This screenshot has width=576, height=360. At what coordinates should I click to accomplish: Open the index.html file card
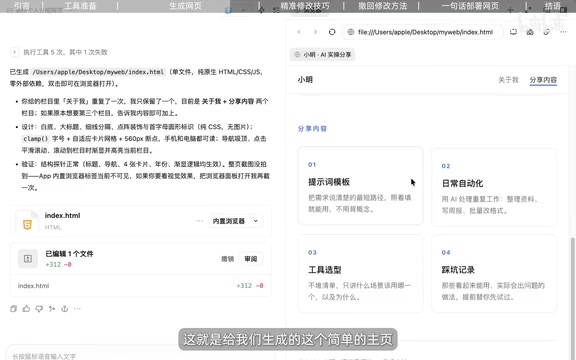[140, 220]
